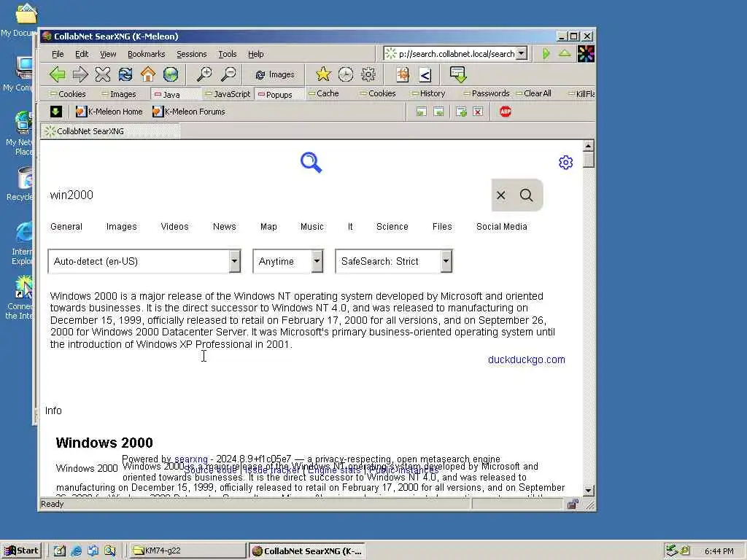Open the SafeSearch: Strict dropdown
Viewport: 747px width, 560px height.
pyautogui.click(x=394, y=262)
